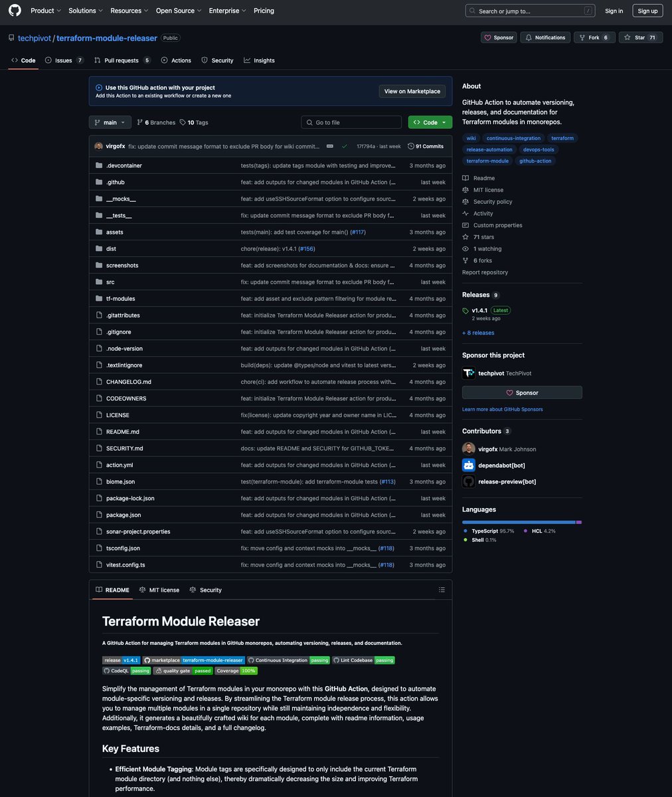Click virgofx avatar in Contributors
672x797 pixels.
click(x=469, y=449)
